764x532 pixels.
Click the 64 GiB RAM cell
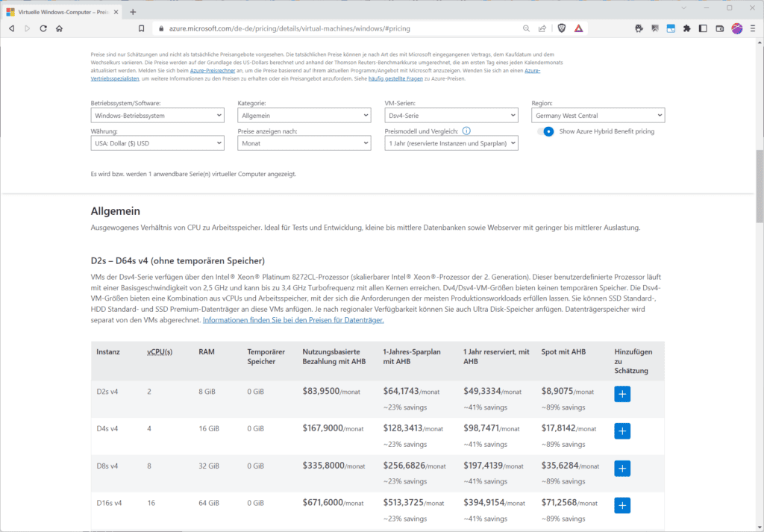(209, 503)
